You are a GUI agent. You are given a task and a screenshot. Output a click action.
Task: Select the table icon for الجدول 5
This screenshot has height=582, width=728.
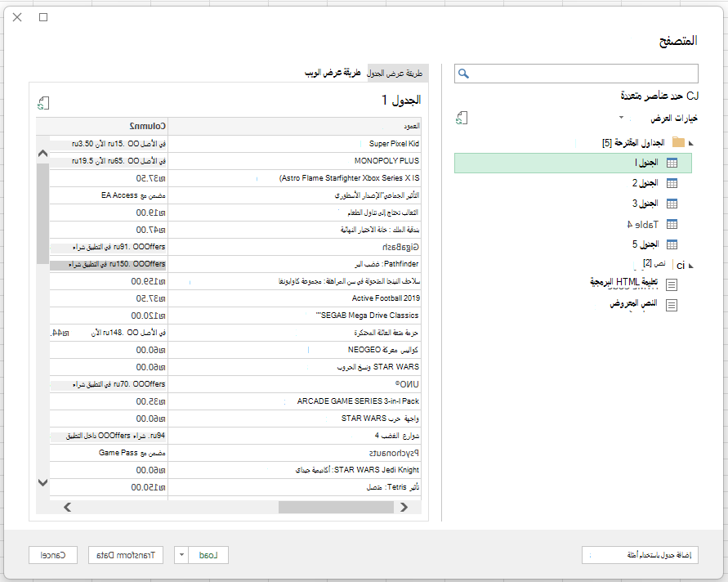[672, 244]
